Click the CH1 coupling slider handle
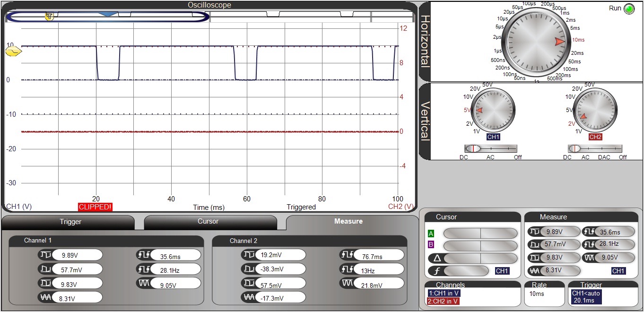 point(473,148)
